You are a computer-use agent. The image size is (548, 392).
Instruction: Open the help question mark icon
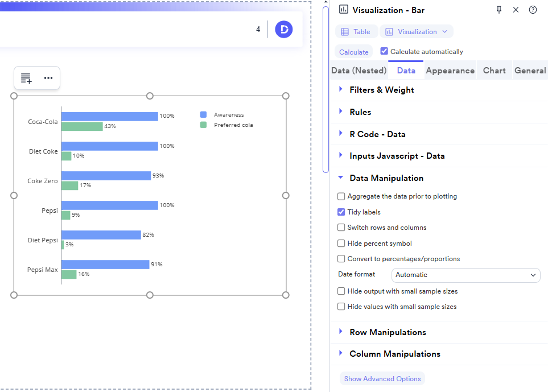(533, 10)
